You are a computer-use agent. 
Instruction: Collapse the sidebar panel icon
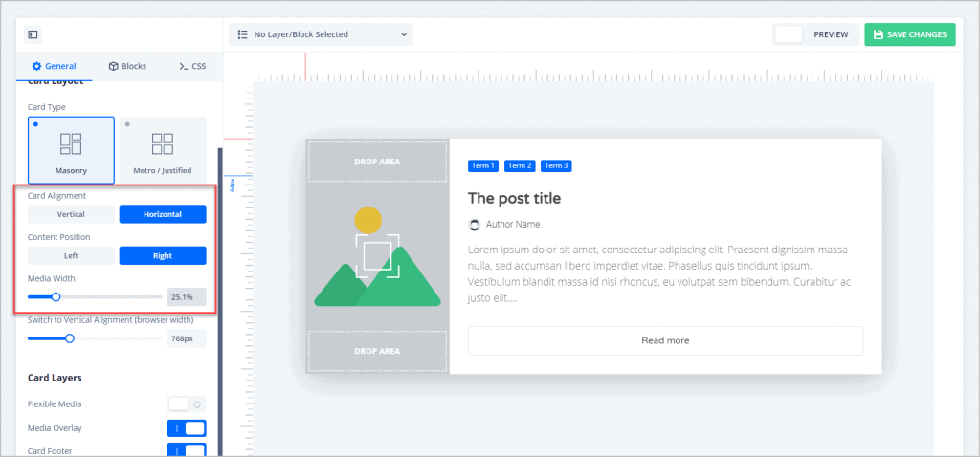click(x=33, y=34)
